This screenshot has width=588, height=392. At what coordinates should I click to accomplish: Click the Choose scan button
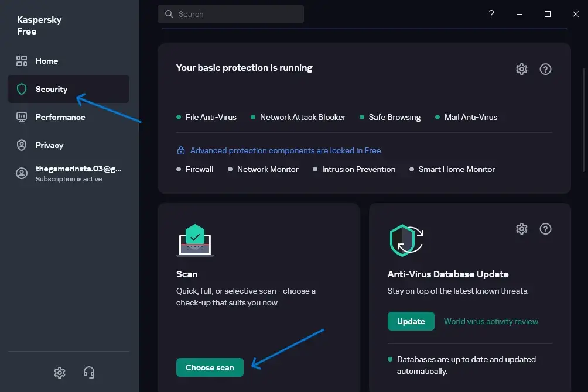click(x=210, y=367)
